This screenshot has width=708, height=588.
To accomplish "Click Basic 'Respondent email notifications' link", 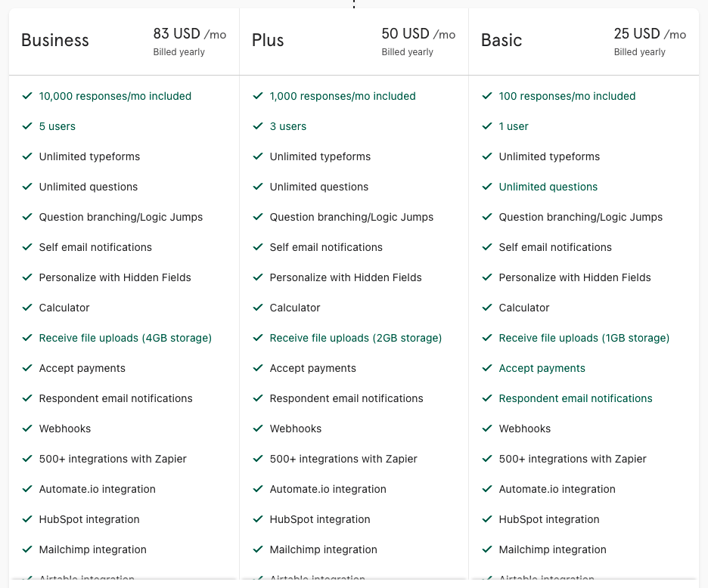I will click(x=576, y=398).
